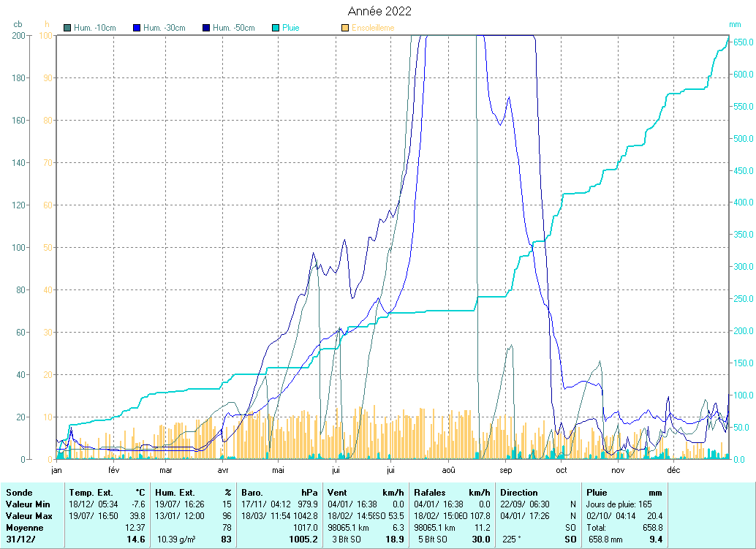Select the 'Valeur Min' row label

(x=27, y=504)
